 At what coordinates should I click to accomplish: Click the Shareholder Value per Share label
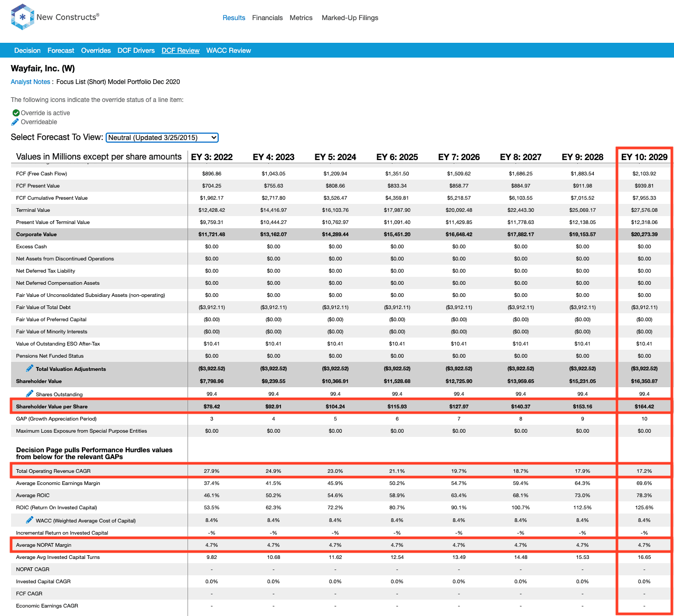52,407
